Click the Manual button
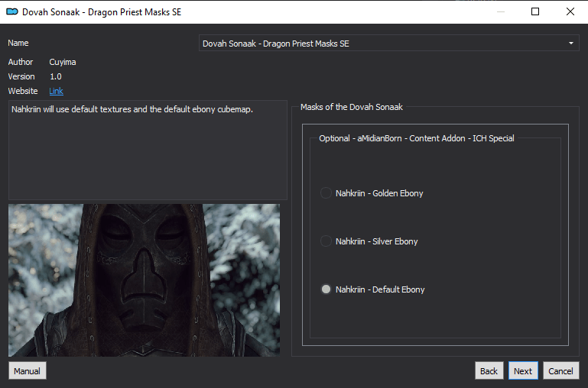588x388 pixels. (27, 370)
